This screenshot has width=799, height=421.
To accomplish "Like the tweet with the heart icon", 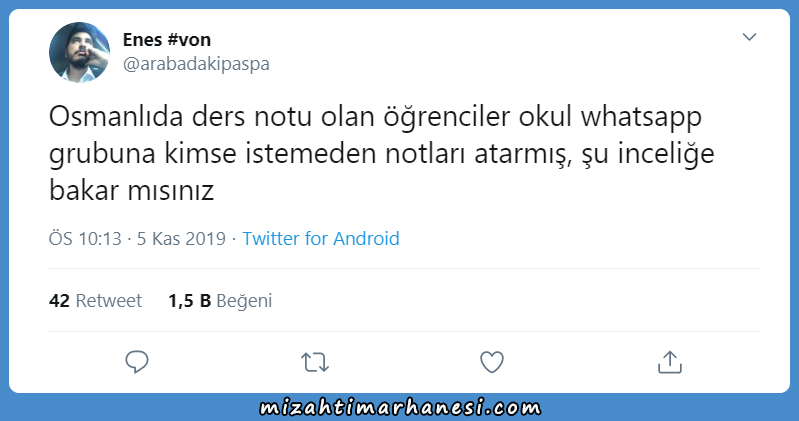I will click(x=492, y=362).
